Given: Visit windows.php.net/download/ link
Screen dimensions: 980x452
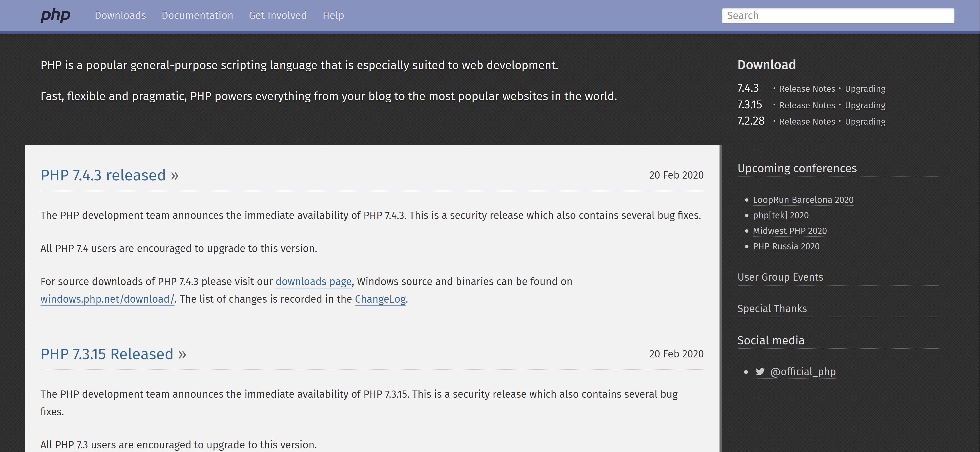Looking at the screenshot, I should coord(107,299).
